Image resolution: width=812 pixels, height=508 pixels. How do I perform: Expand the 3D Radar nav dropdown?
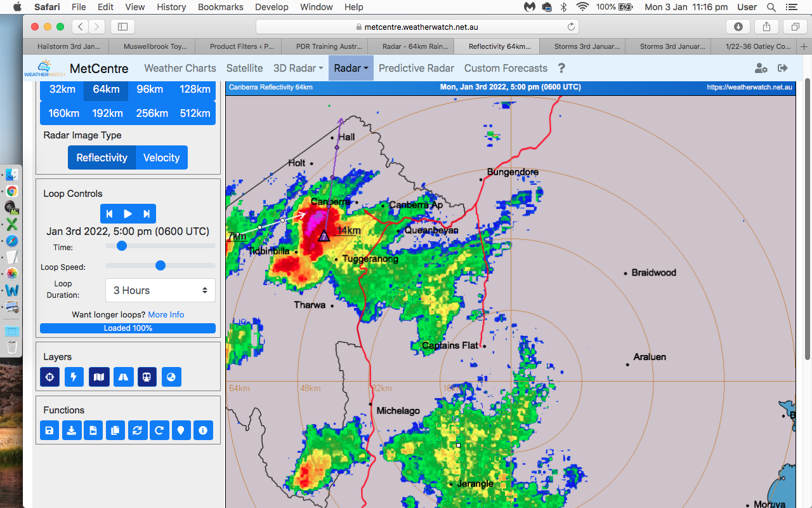298,68
